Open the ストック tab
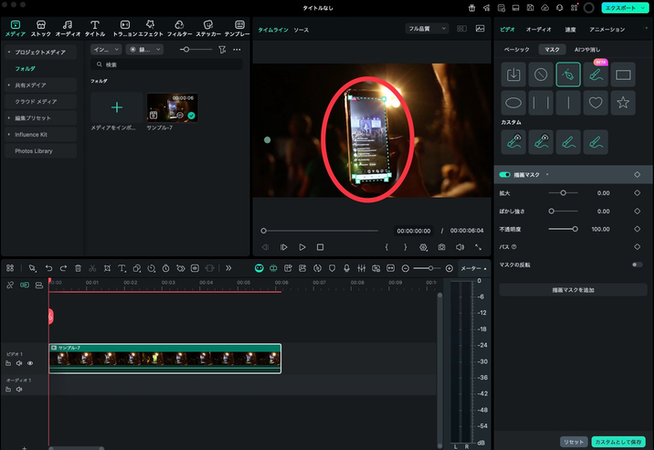This screenshot has width=654, height=450. [x=41, y=28]
